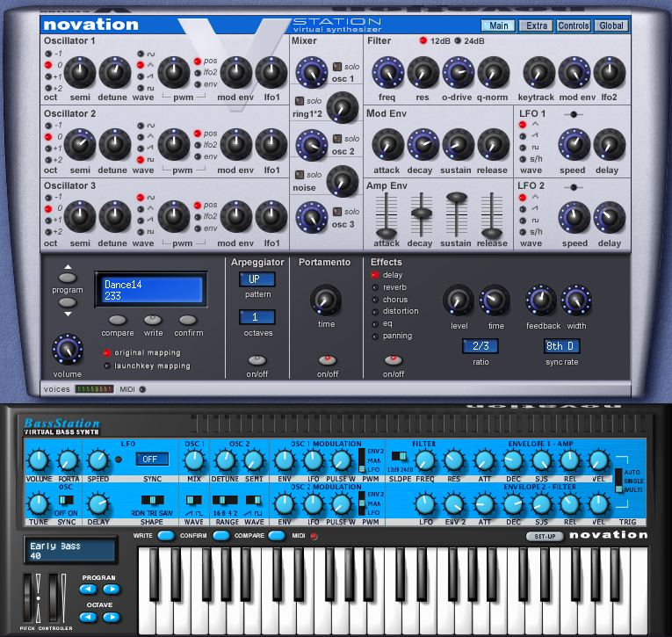This screenshot has width=672, height=637.
Task: Select 24dB filter slope
Action: coord(458,40)
